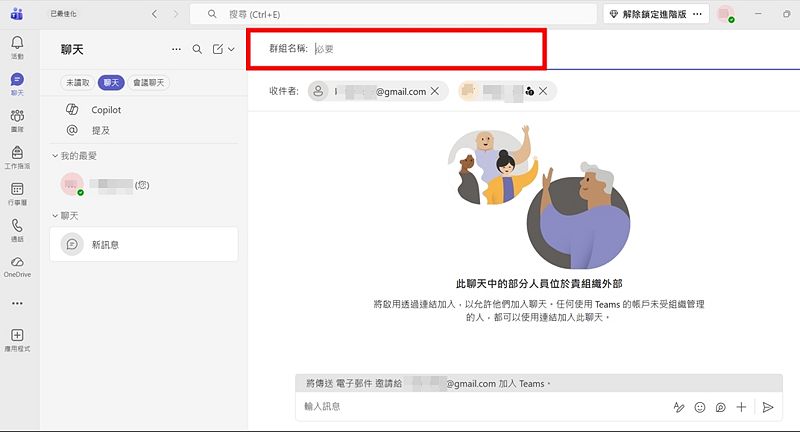
Task: Show more apps via sidebar ellipsis
Action: coord(17,303)
